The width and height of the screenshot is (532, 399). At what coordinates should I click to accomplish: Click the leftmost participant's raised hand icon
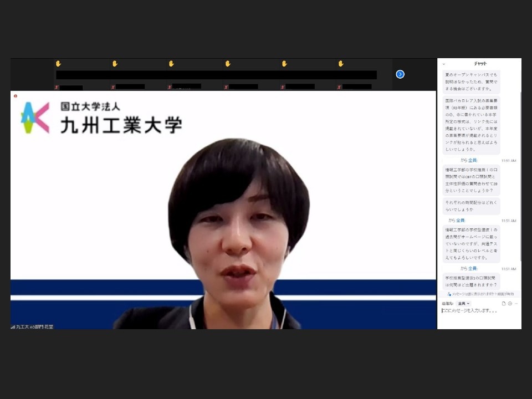58,64
